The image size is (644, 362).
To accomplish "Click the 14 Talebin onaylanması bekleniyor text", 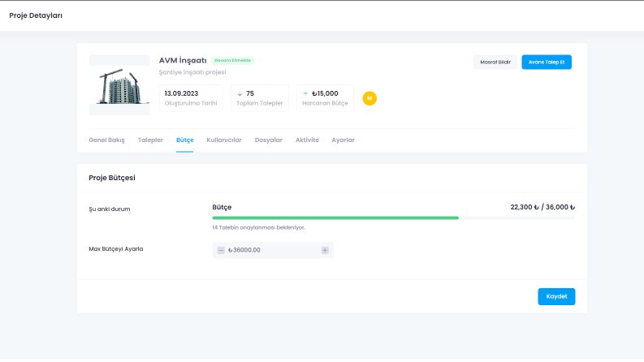I will coord(259,227).
